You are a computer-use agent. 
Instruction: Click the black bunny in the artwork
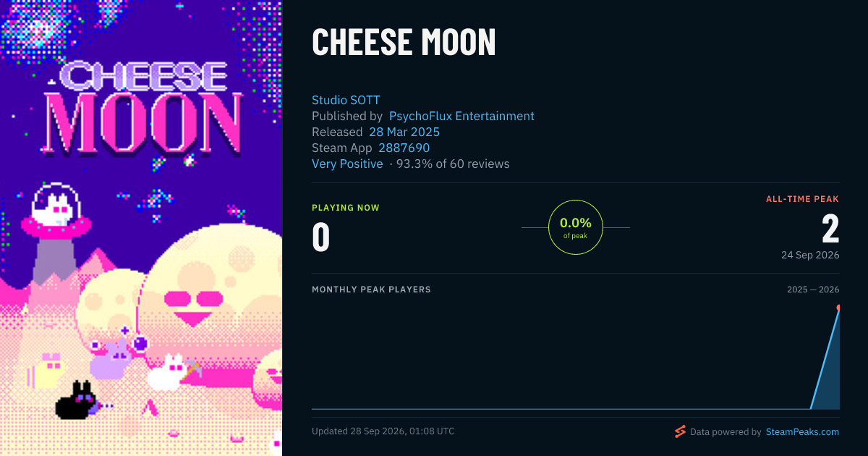(x=77, y=400)
